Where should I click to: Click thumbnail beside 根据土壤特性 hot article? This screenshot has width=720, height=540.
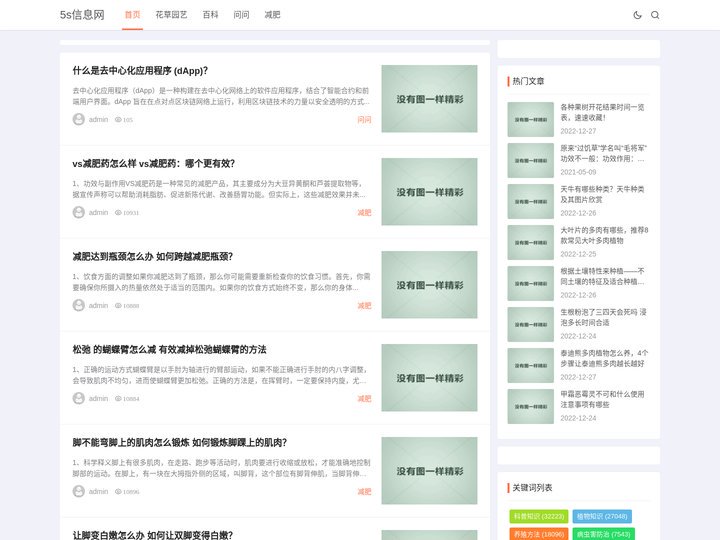click(530, 283)
